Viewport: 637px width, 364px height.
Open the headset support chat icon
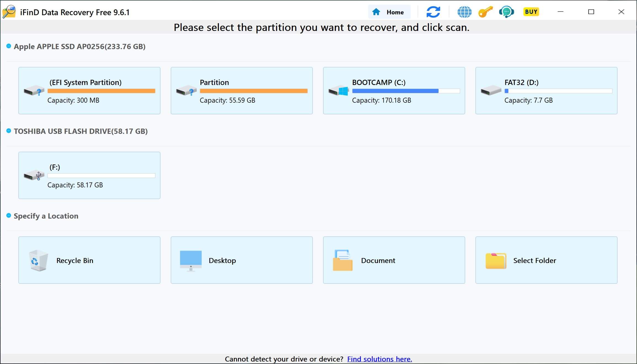(x=506, y=12)
